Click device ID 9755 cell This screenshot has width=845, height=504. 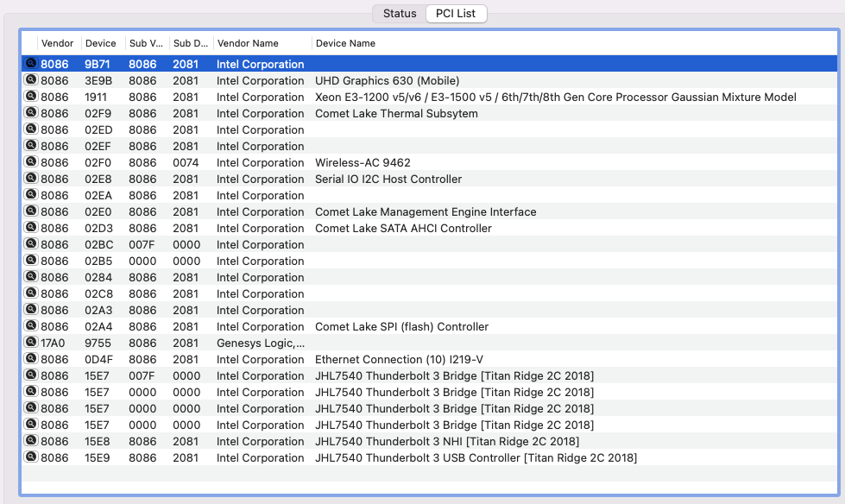(98, 343)
